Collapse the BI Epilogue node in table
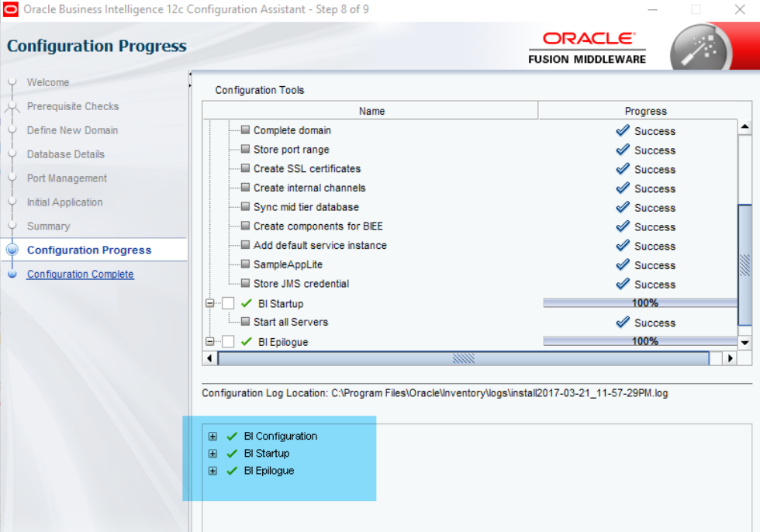Image resolution: width=760 pixels, height=532 pixels. click(x=210, y=341)
